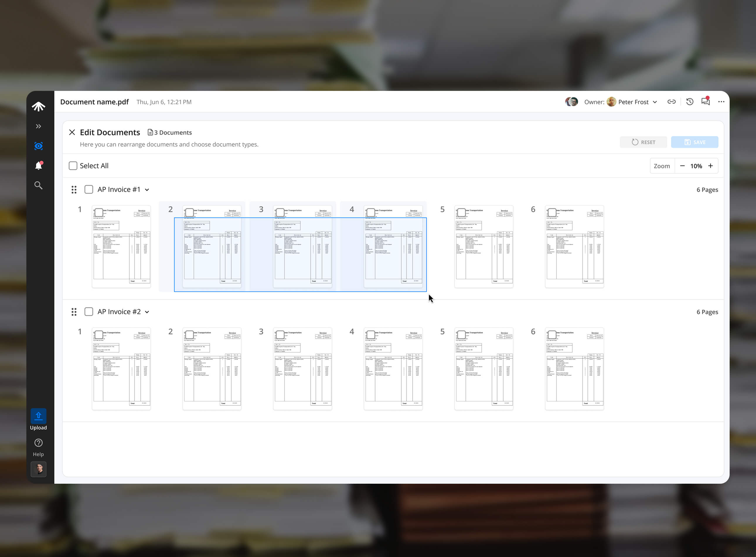This screenshot has height=557, width=756.
Task: Open the comments chat icon
Action: pos(705,101)
